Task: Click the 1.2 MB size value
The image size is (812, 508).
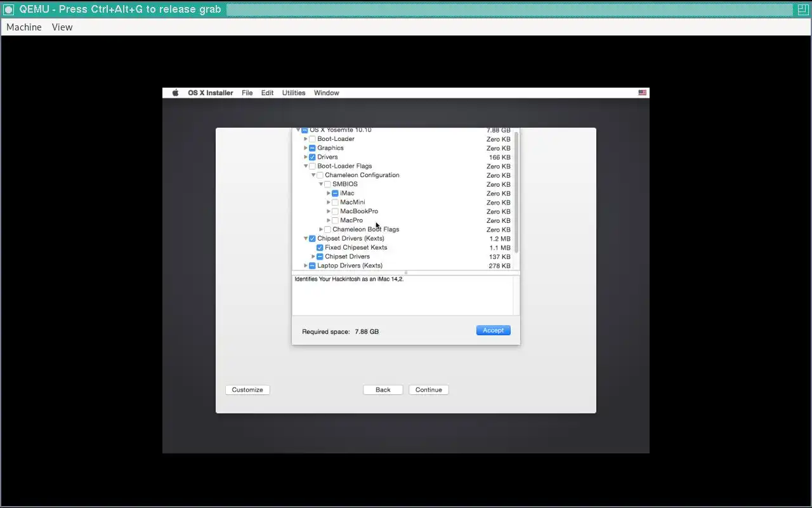Action: tap(500, 239)
